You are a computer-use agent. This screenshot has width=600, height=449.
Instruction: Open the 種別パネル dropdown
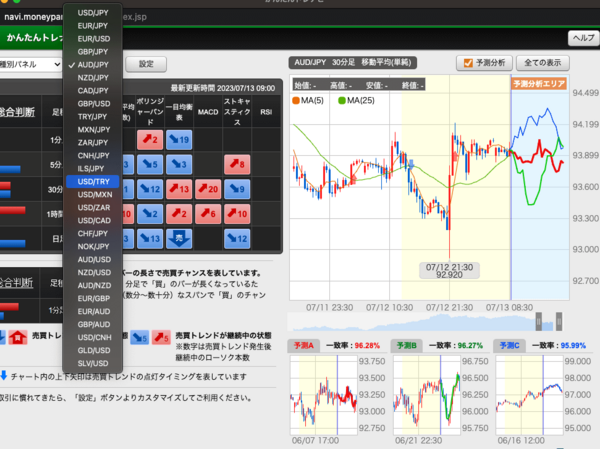30,64
